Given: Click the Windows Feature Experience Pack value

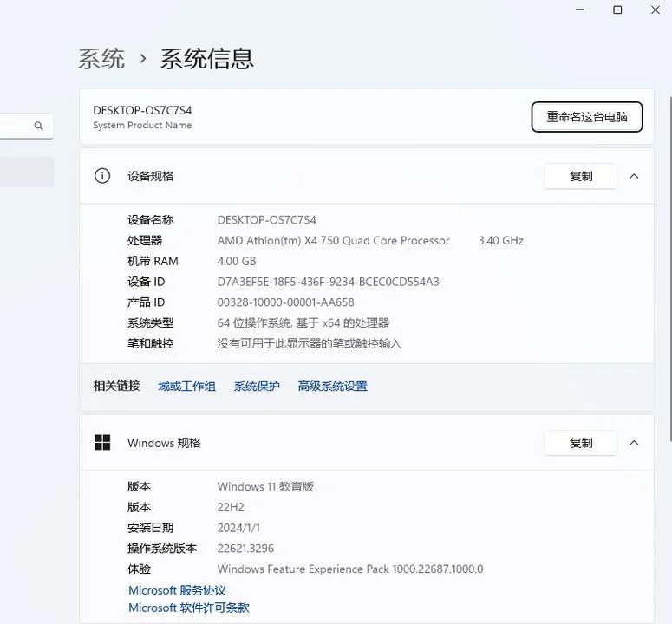Looking at the screenshot, I should click(350, 569).
